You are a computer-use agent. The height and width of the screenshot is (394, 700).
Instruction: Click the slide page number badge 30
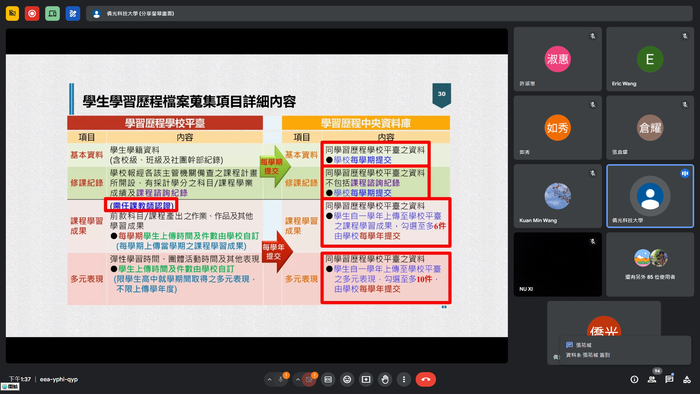pyautogui.click(x=442, y=95)
